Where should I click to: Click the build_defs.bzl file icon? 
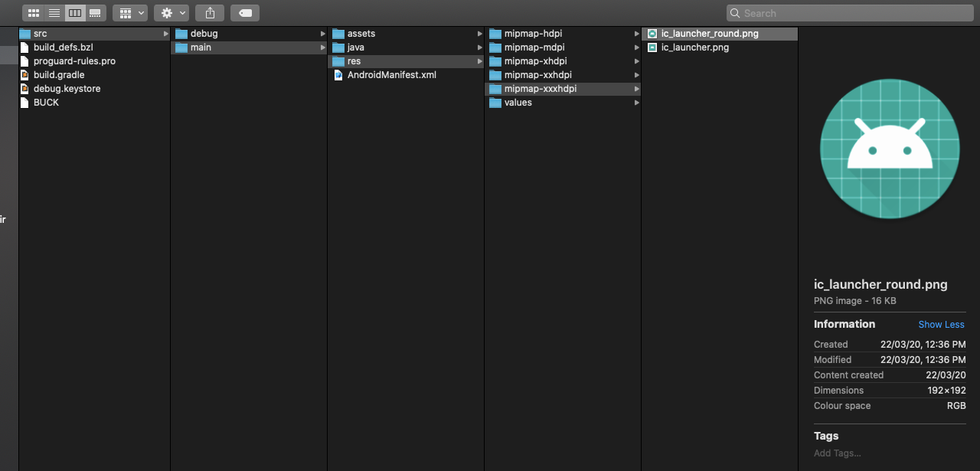click(24, 47)
